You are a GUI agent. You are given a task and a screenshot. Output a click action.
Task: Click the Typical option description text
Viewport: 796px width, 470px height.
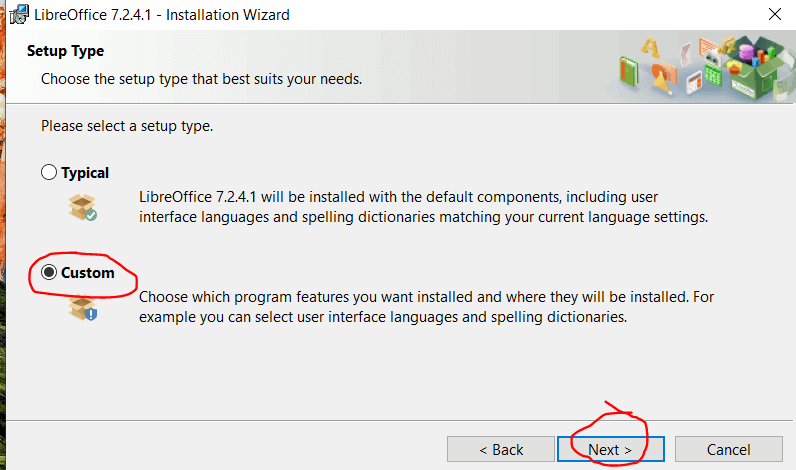[x=424, y=207]
